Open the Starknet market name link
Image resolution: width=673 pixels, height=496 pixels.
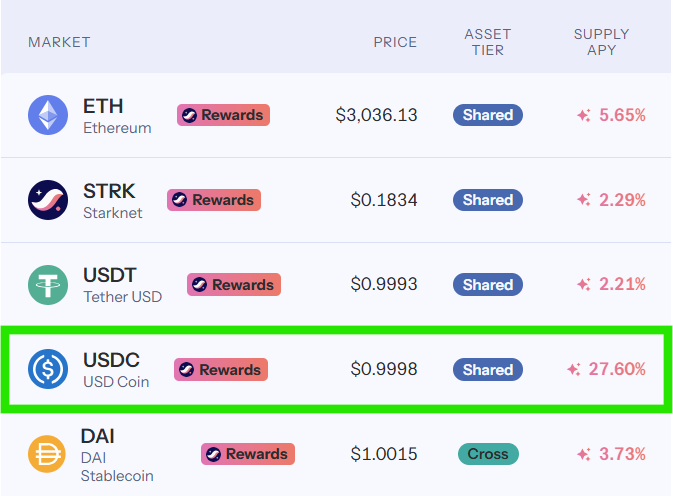coord(112,213)
